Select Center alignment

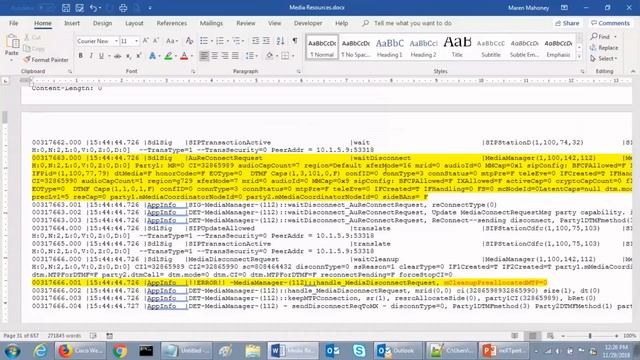coord(214,56)
